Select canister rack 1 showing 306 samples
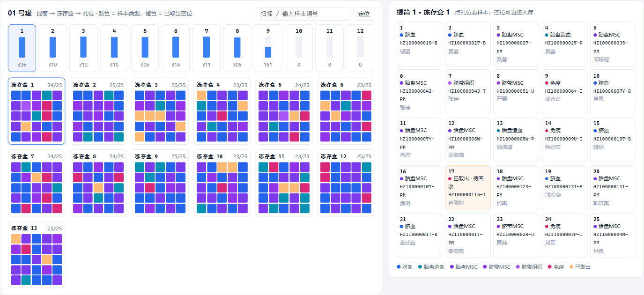The image size is (644, 295). coord(22,48)
